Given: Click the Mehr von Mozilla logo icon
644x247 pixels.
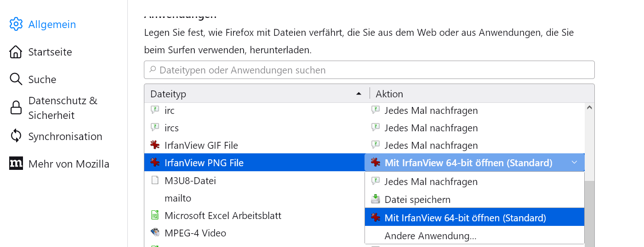Looking at the screenshot, I should [x=16, y=163].
